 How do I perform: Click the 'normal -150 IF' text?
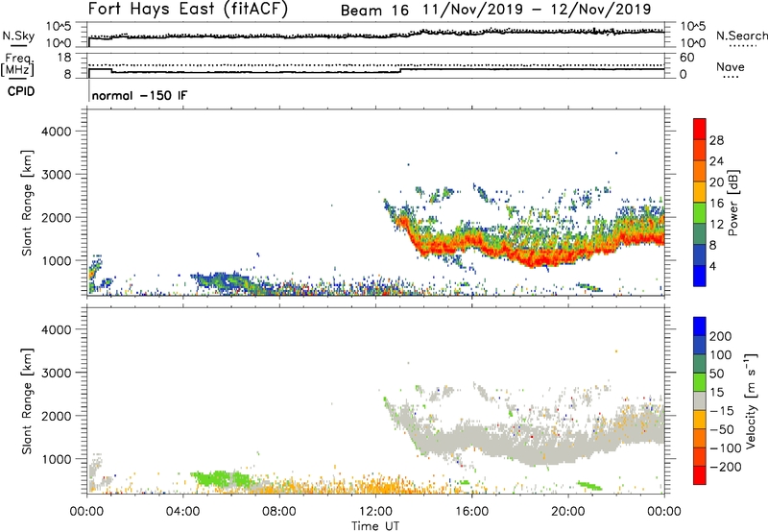(139, 96)
